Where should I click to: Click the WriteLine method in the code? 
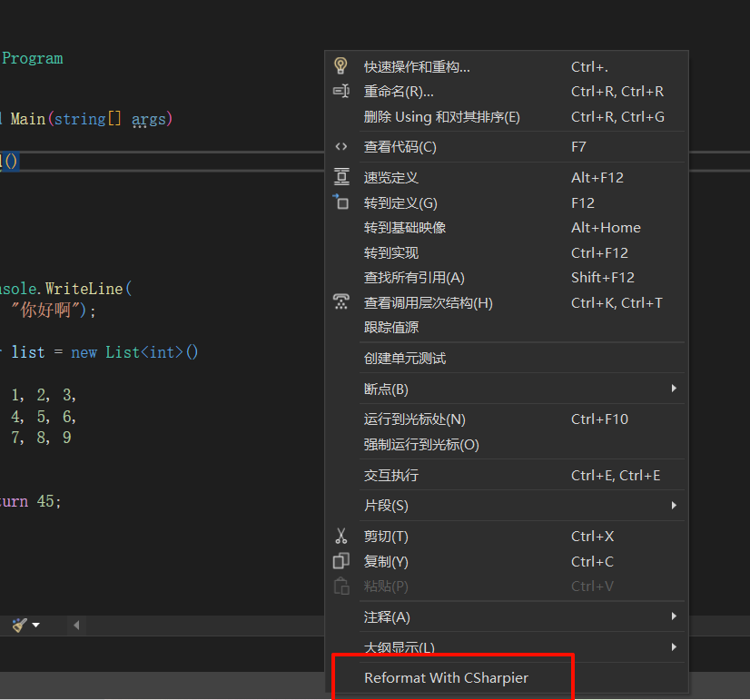(84, 289)
